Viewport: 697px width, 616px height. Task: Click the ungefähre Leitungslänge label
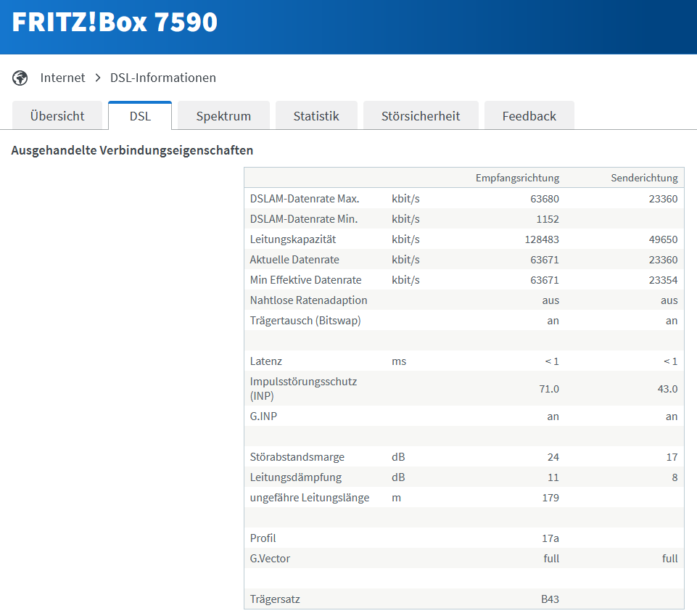tap(310, 498)
